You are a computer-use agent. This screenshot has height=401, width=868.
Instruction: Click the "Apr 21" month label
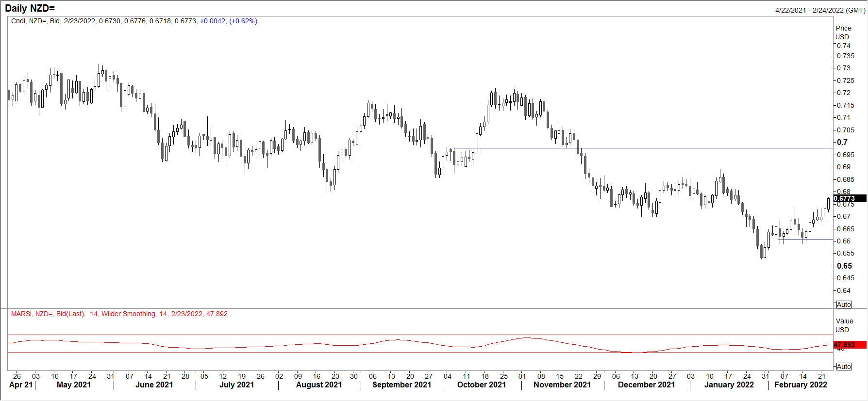[x=21, y=385]
